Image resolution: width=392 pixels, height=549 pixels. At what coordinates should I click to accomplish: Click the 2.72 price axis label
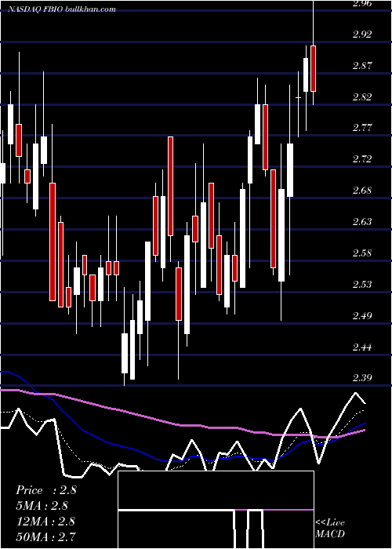tap(361, 159)
